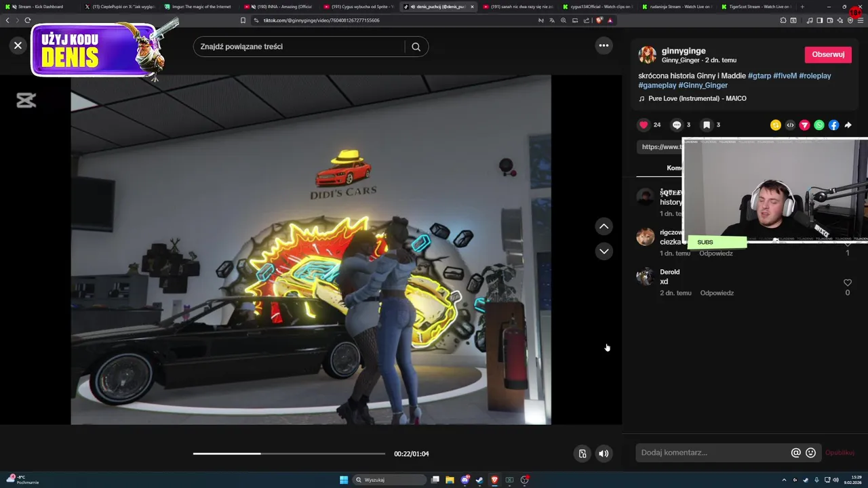This screenshot has height=488, width=868.
Task: Seek on the video progress bar
Action: point(289,453)
